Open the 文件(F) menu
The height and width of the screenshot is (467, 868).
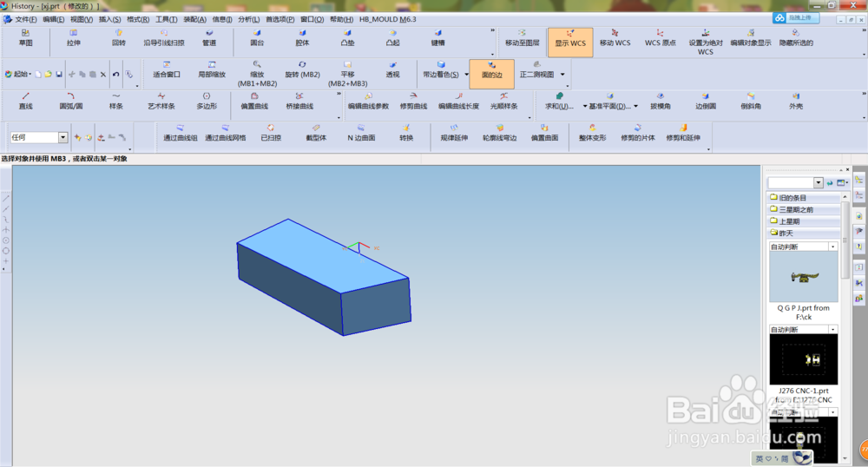pyautogui.click(x=25, y=19)
